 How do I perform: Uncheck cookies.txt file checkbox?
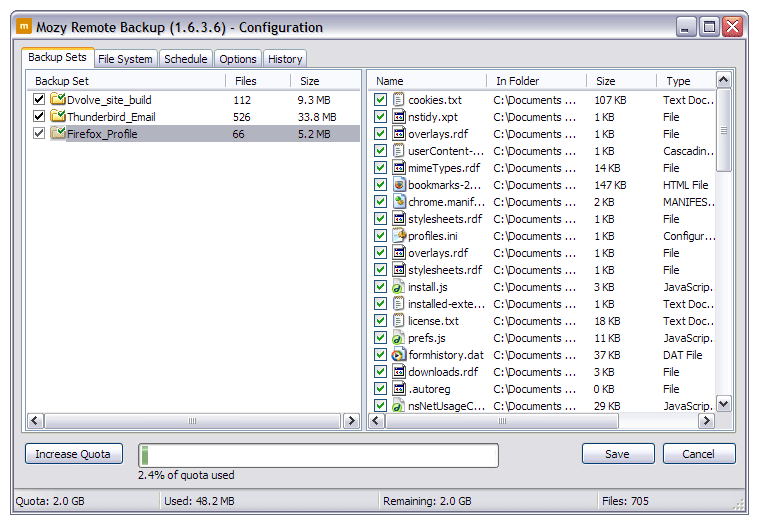pyautogui.click(x=380, y=100)
